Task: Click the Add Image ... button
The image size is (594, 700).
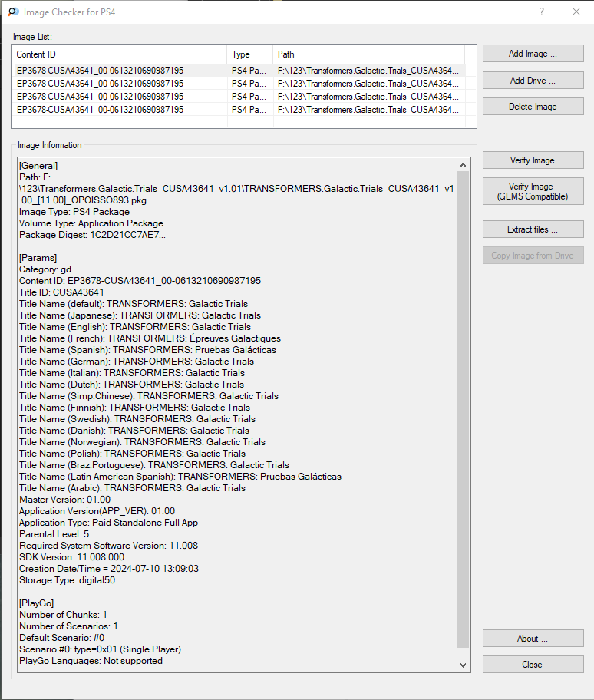Action: click(x=533, y=54)
